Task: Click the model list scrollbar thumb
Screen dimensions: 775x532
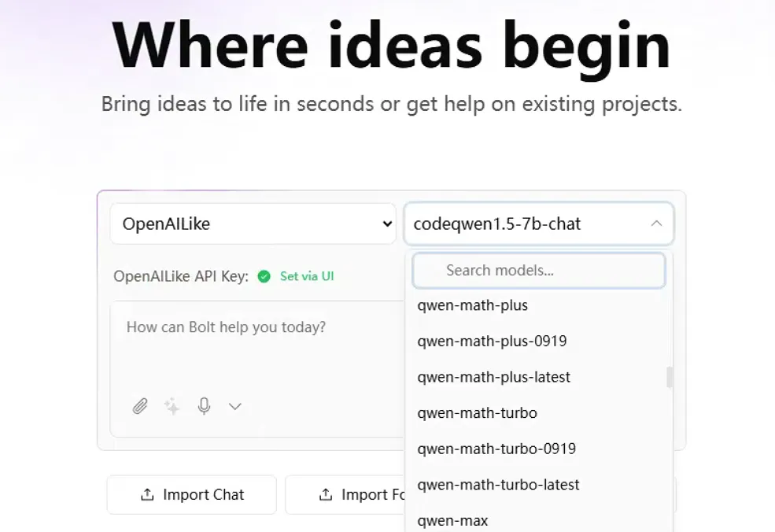Action: coord(670,377)
